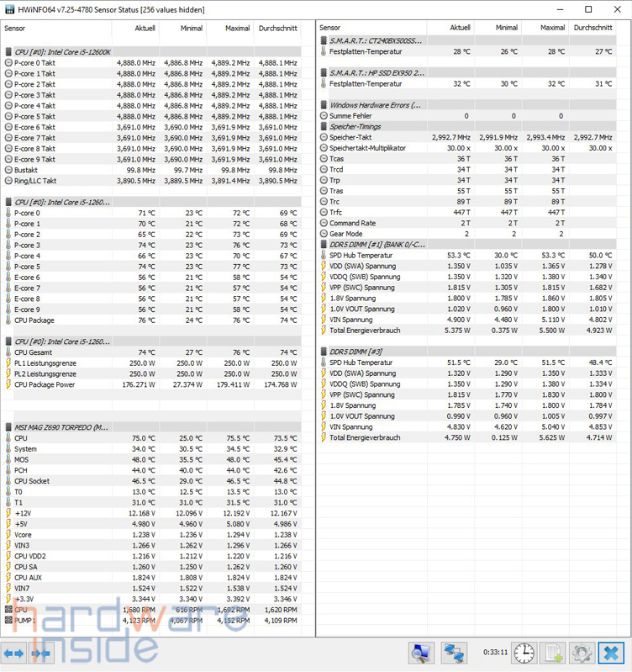
Task: Close the sensor window with the blue X button
Action: point(611,653)
